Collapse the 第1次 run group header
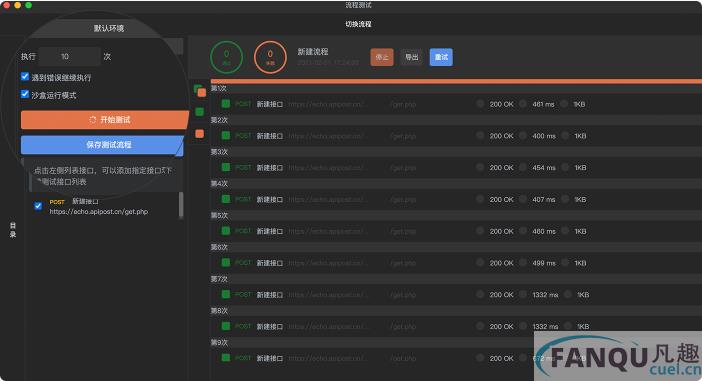Screen dimensions: 702x381 tap(456, 88)
